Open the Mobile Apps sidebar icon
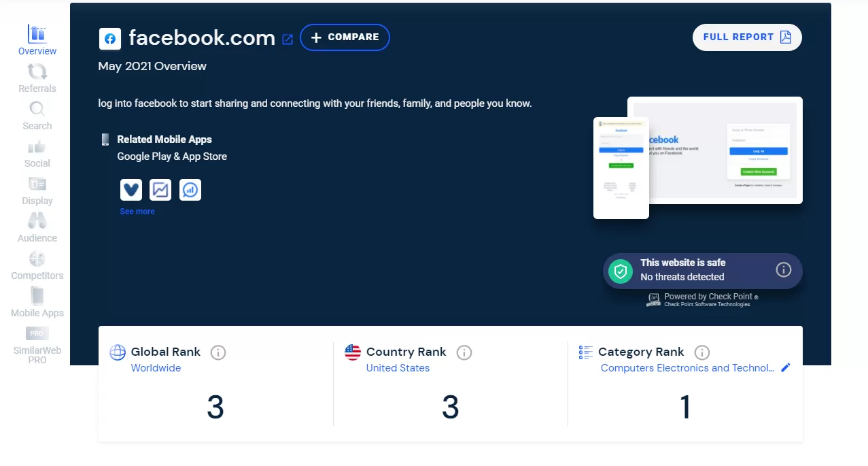 [x=37, y=297]
